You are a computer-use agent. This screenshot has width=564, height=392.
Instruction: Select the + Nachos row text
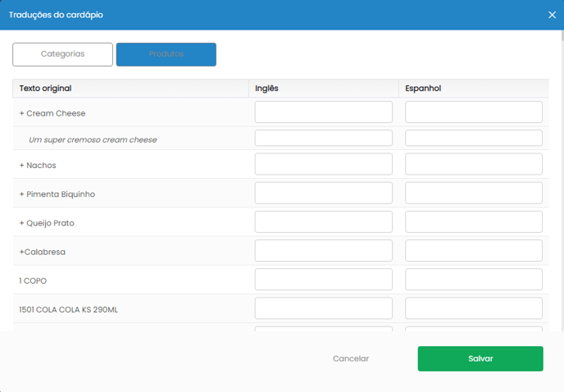pyautogui.click(x=38, y=165)
